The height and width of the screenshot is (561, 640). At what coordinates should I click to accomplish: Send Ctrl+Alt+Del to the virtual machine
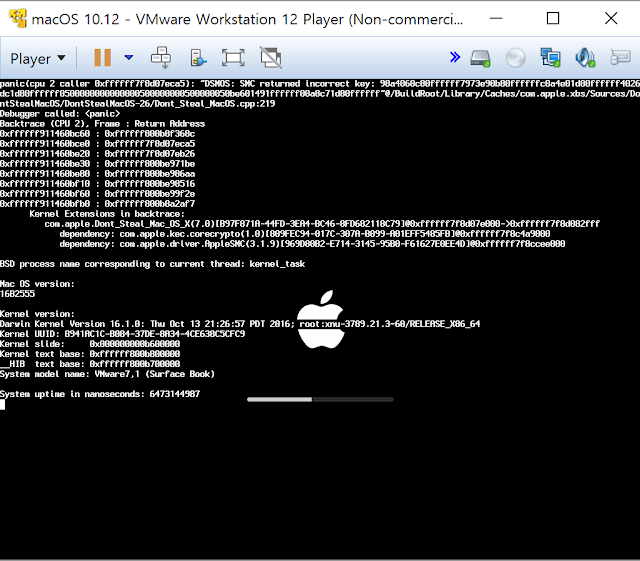(x=161, y=58)
